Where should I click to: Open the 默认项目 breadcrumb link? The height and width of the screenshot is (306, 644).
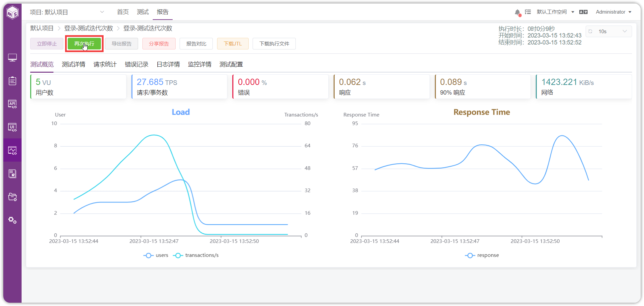(x=42, y=28)
